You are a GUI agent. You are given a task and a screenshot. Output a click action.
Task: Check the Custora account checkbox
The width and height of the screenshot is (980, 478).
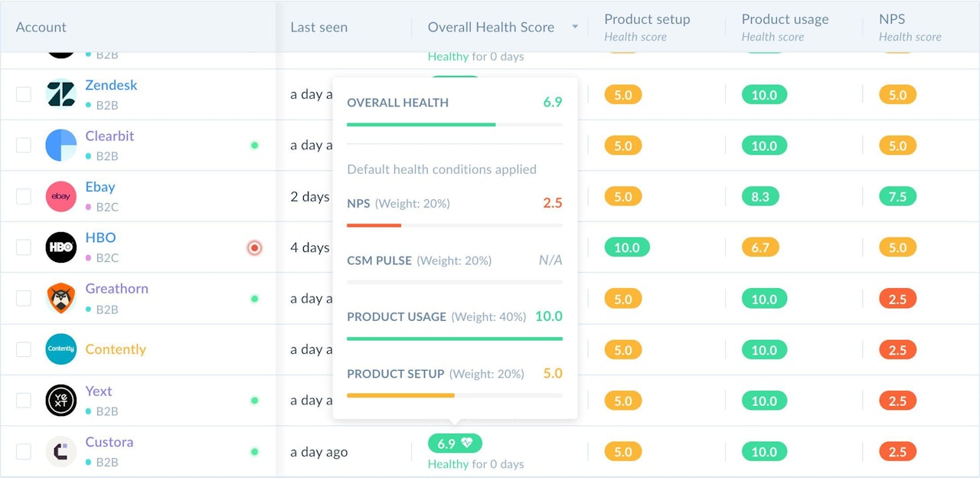point(24,451)
